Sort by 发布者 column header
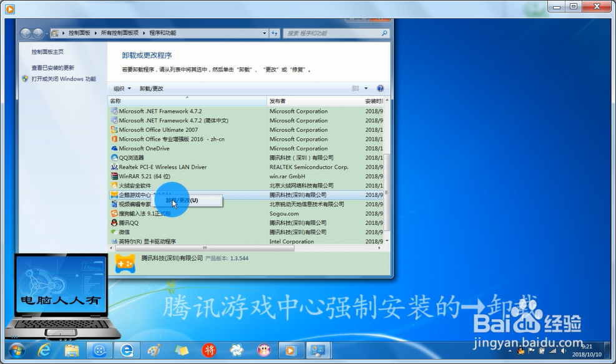616x364 pixels. pyautogui.click(x=315, y=101)
